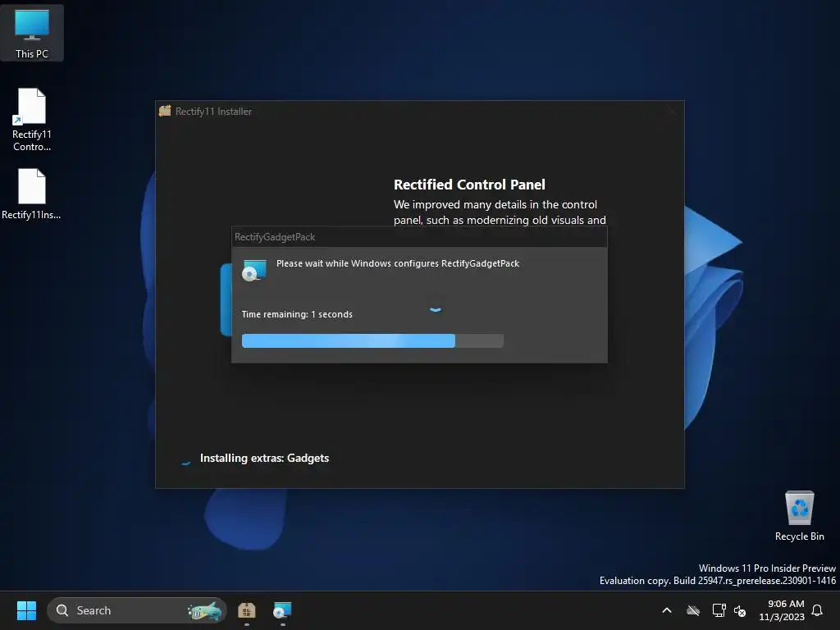Click the Windows Start button
This screenshot has width=840, height=630.
tap(26, 610)
